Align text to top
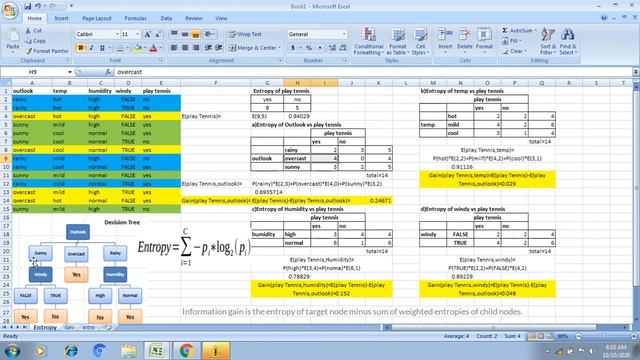 pyautogui.click(x=174, y=34)
